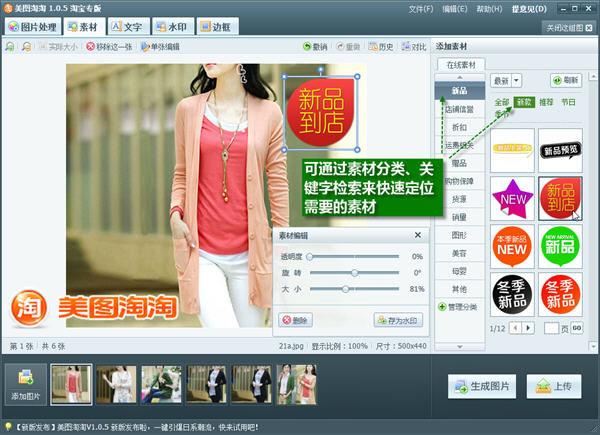Image resolution: width=600 pixels, height=435 pixels.
Task: Select the 新品 category
Action: coord(460,91)
